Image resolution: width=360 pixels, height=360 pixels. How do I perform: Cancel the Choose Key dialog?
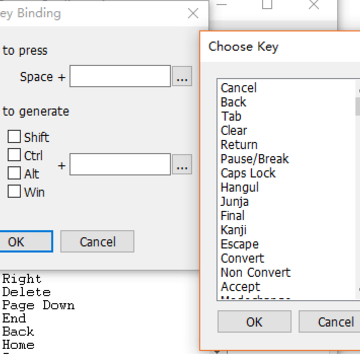point(329,322)
